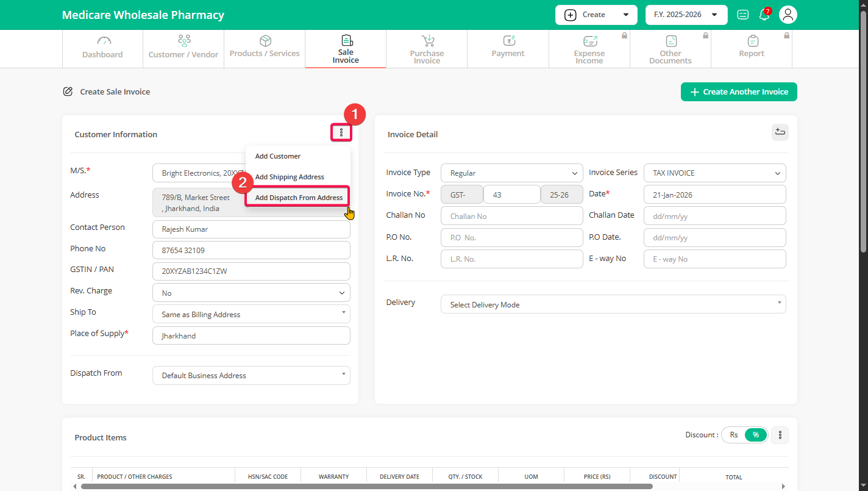Open the calculator icon in header
Image resolution: width=868 pixels, height=491 pixels.
742,15
